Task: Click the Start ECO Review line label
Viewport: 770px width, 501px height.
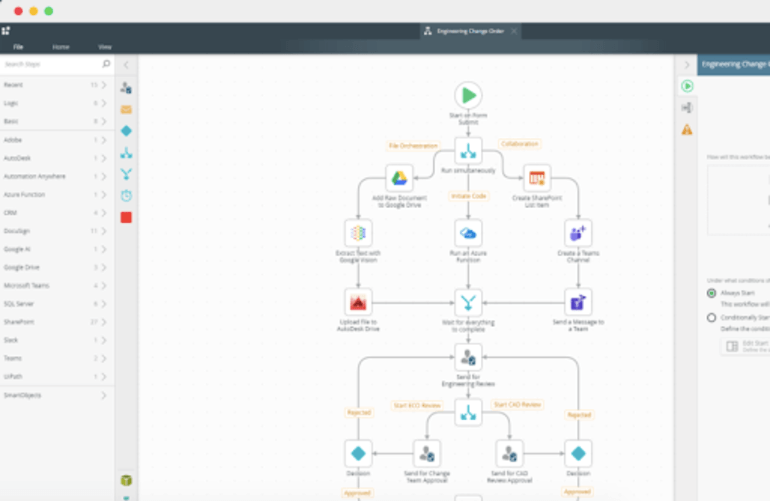Action: click(417, 406)
